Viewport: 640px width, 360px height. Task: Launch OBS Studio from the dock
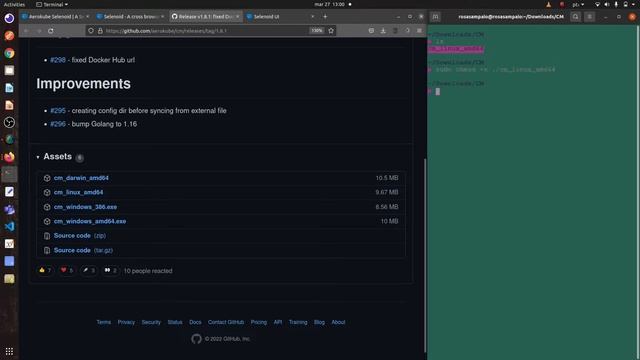point(9,122)
